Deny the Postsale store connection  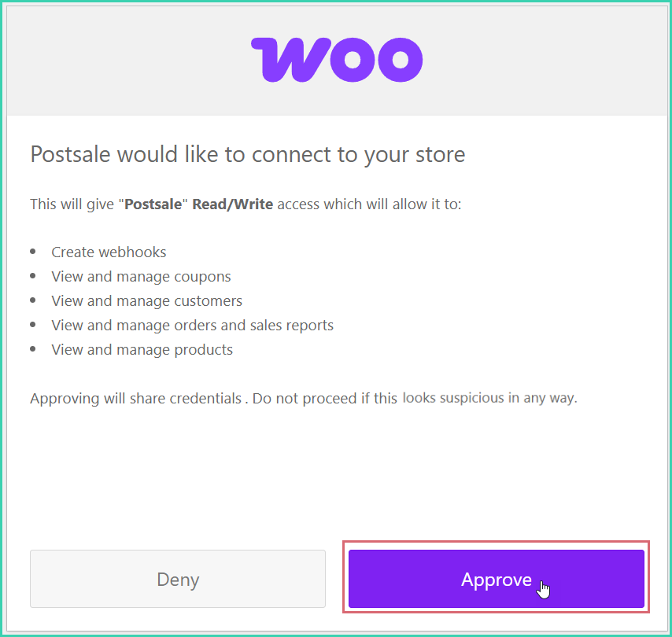[x=177, y=580]
